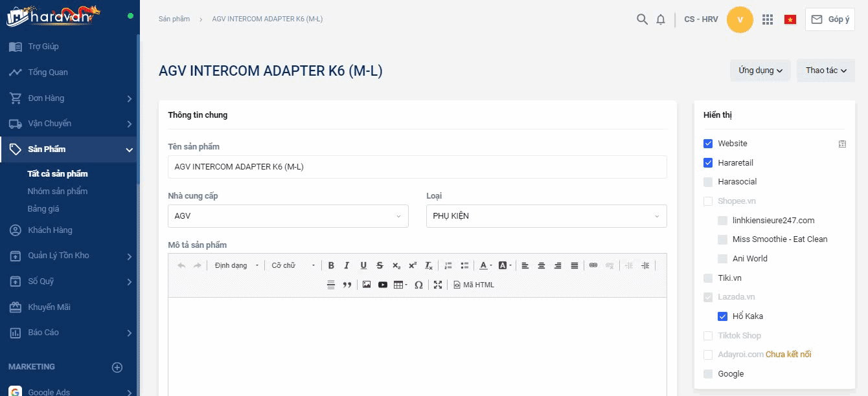The height and width of the screenshot is (396, 868).
Task: Toggle fullscreen editor mode
Action: point(438,285)
